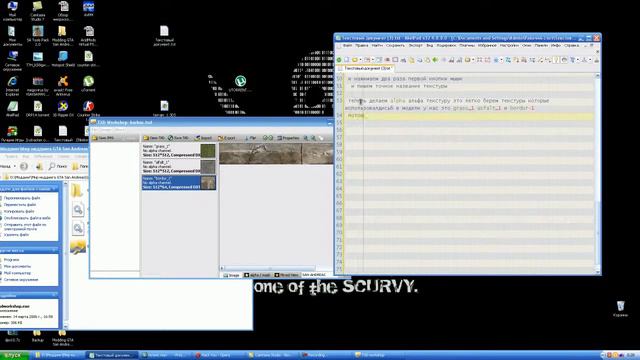Switch to Mixed View tab

[x=287, y=275]
